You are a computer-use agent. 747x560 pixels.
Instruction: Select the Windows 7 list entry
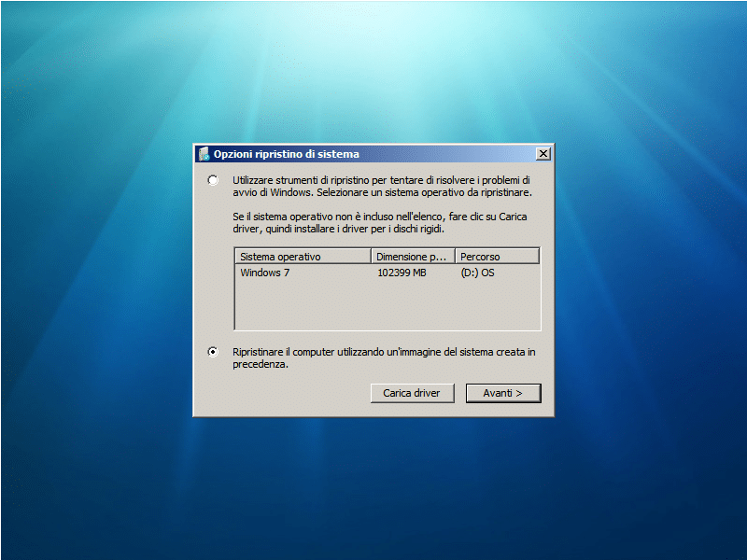(x=265, y=273)
